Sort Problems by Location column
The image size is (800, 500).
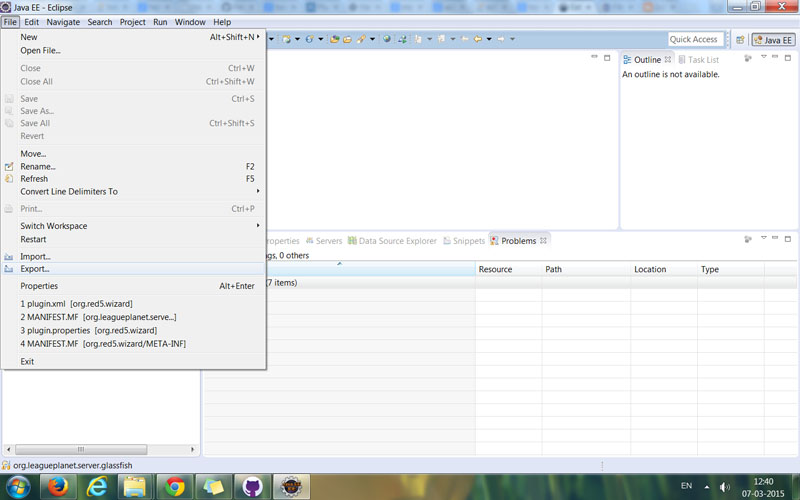pos(664,269)
